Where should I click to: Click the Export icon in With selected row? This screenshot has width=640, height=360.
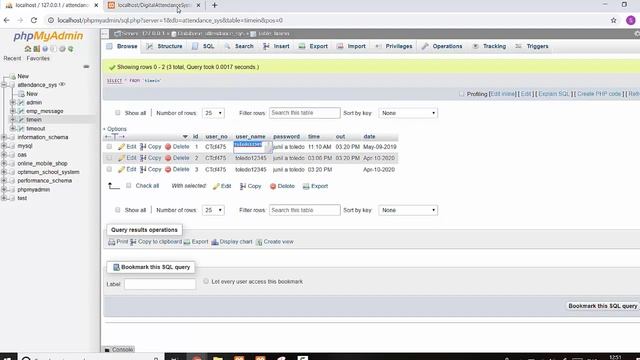[x=306, y=186]
